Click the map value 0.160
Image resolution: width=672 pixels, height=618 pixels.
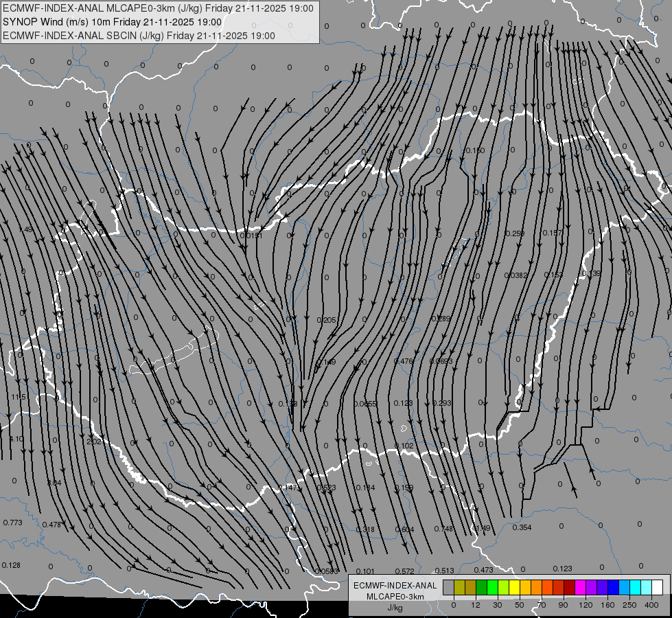point(475,150)
